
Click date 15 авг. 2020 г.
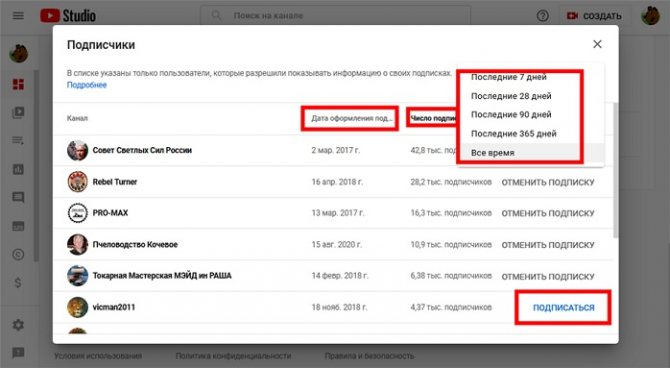(337, 244)
